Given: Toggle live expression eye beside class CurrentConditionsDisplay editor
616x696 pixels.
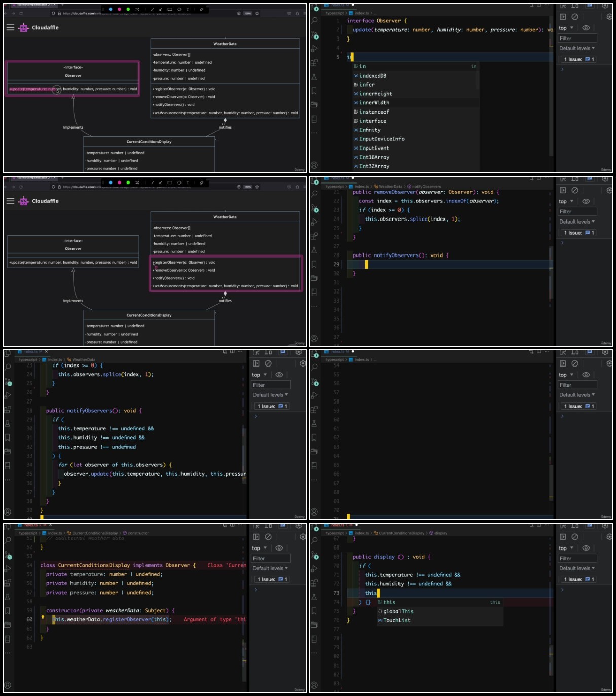Looking at the screenshot, I should (279, 548).
